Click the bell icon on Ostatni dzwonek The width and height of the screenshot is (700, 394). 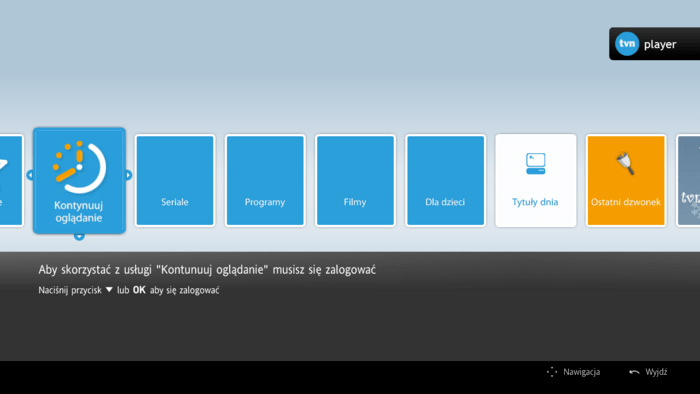[625, 164]
